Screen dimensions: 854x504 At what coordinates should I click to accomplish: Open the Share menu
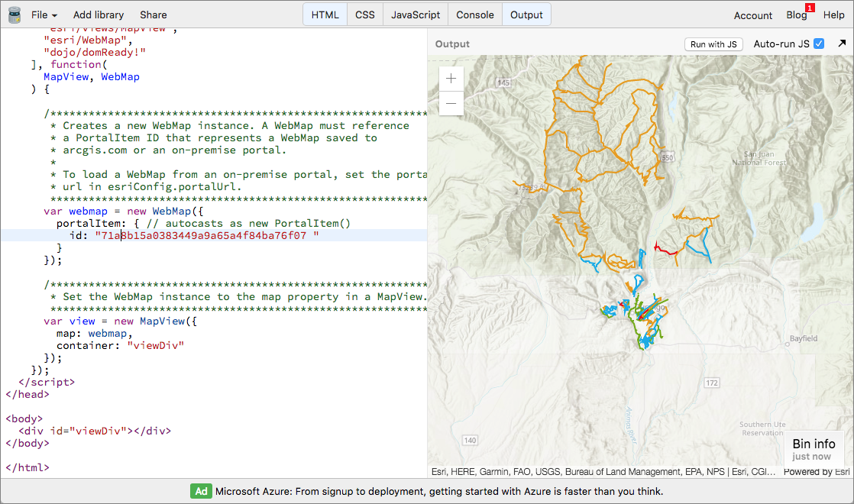tap(153, 15)
